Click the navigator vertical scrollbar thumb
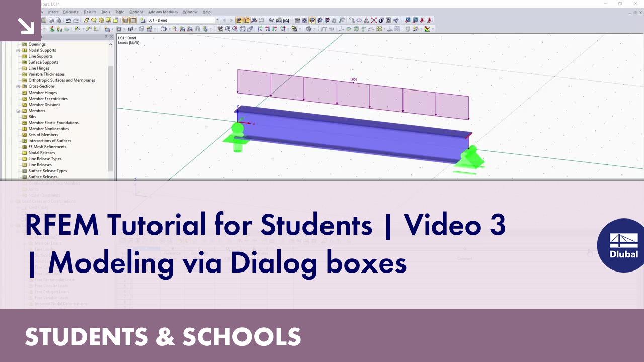Image resolution: width=644 pixels, height=362 pixels. (111, 118)
